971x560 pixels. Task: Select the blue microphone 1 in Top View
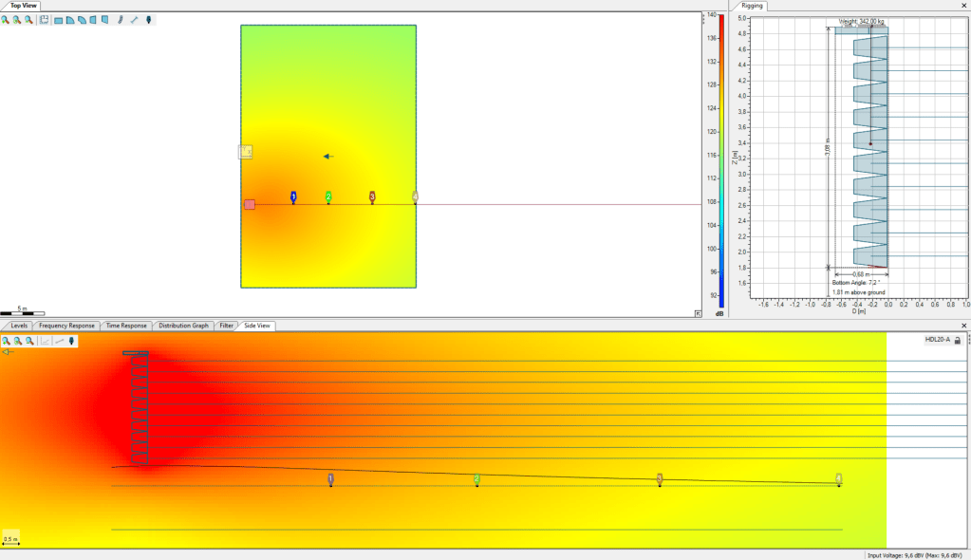pos(293,196)
